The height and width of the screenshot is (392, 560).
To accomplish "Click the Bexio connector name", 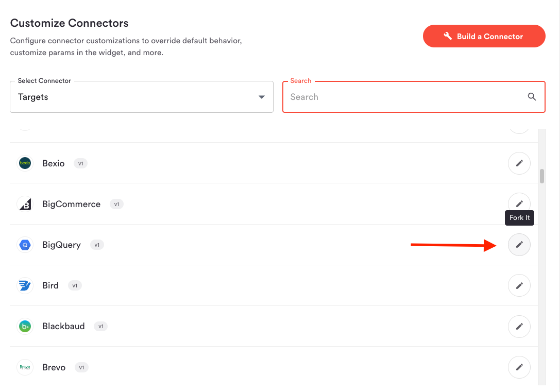I will [x=54, y=163].
